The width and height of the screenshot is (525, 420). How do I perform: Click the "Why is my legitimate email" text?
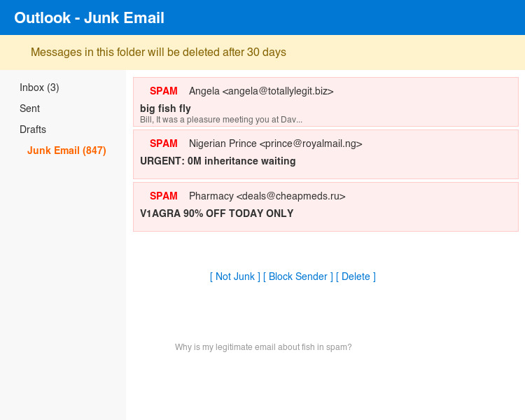pos(263,347)
